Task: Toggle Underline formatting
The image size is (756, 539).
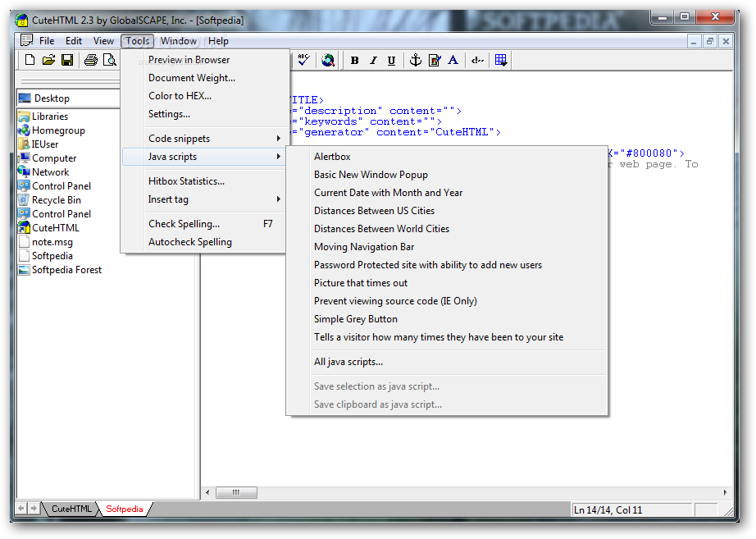Action: coord(391,61)
